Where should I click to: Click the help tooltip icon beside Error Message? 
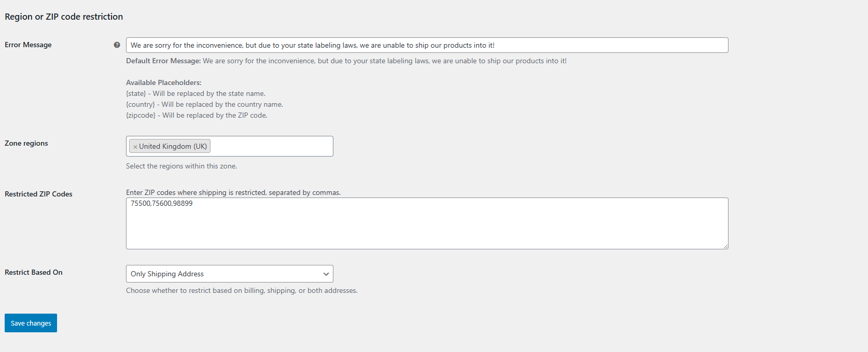(x=117, y=45)
